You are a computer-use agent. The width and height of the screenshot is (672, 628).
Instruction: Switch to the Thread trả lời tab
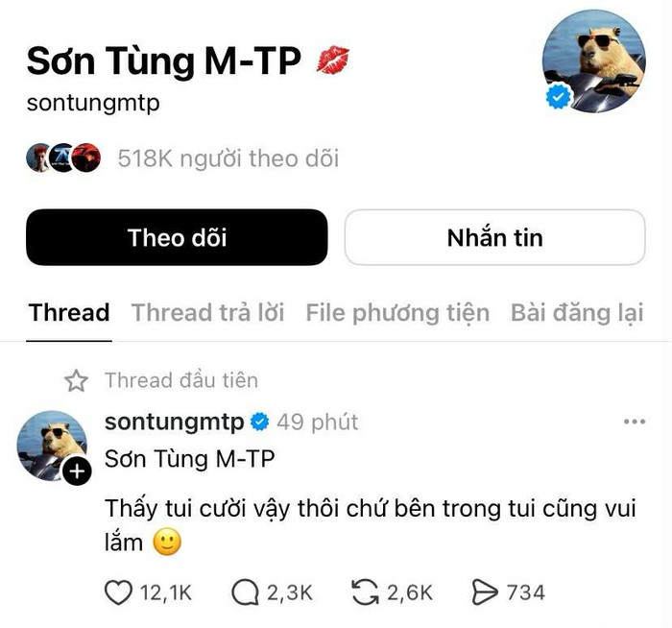pos(208,312)
